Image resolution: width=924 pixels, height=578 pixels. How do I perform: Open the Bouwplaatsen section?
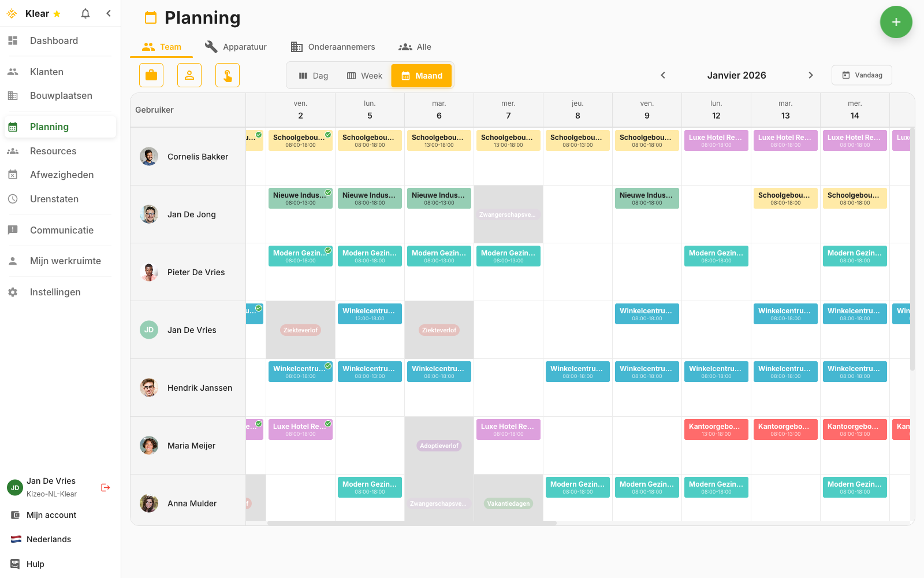[x=61, y=95]
